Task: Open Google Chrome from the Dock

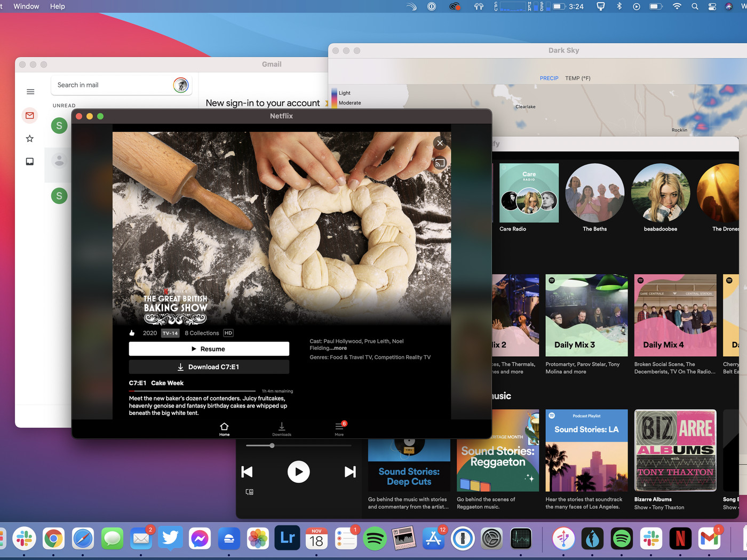Action: tap(53, 539)
